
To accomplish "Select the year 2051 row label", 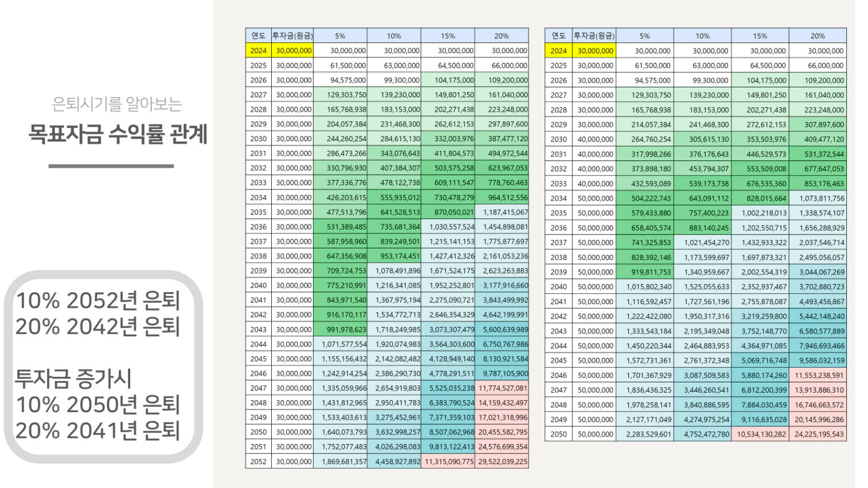I will [x=258, y=447].
